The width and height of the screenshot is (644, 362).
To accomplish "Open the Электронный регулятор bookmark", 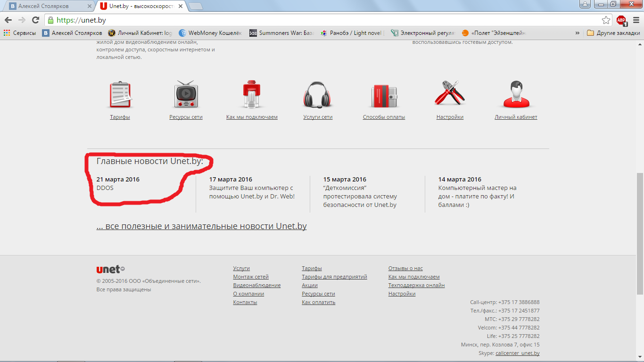I will 423,33.
